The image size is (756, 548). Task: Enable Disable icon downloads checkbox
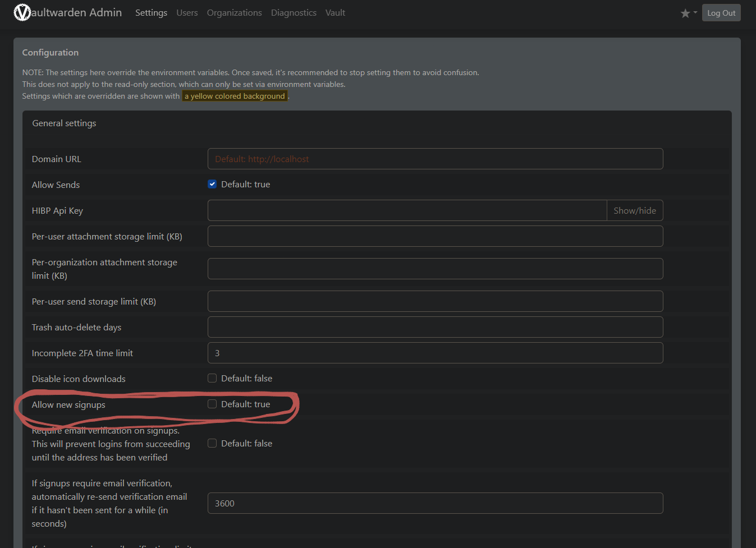pyautogui.click(x=212, y=379)
